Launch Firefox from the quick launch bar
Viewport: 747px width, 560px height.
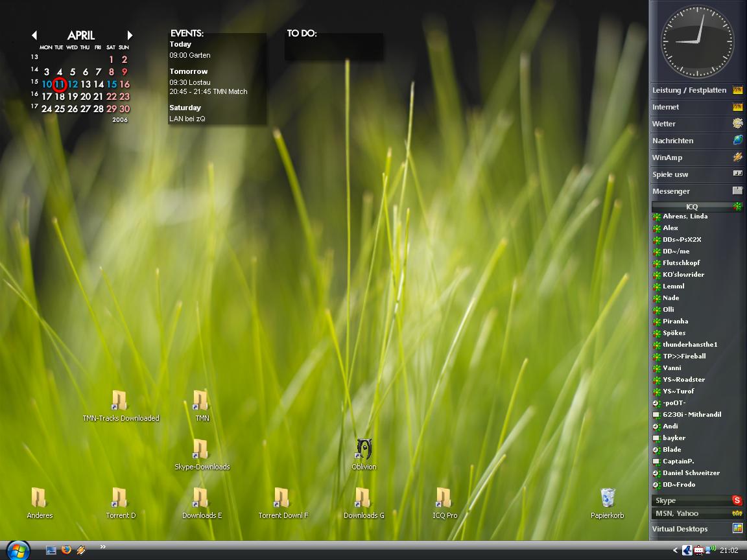click(66, 550)
